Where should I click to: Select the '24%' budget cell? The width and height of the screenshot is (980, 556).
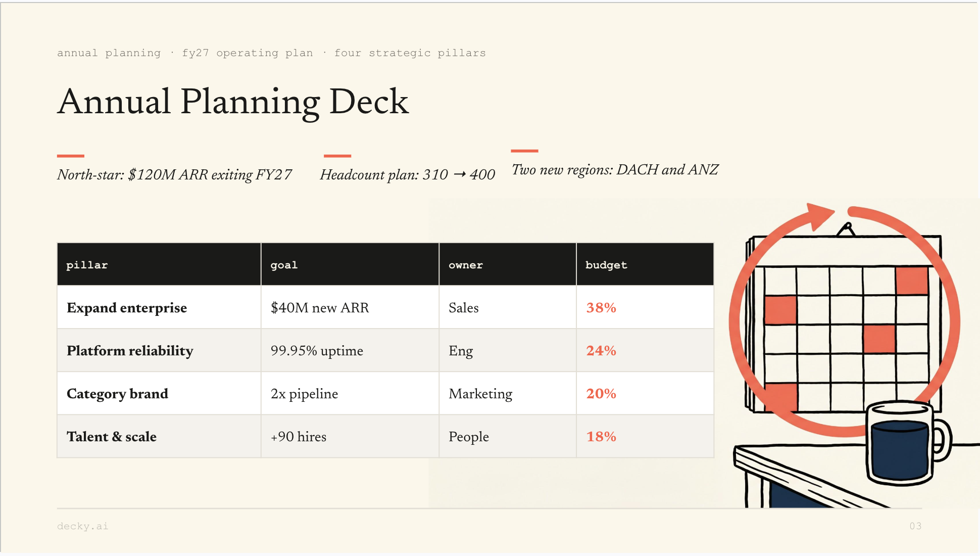(645, 350)
